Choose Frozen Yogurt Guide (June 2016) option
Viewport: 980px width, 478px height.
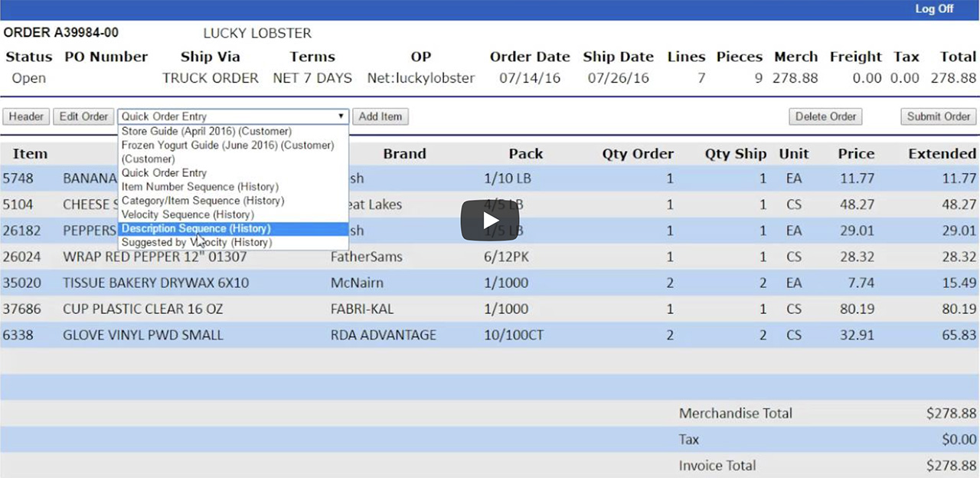[x=227, y=146]
